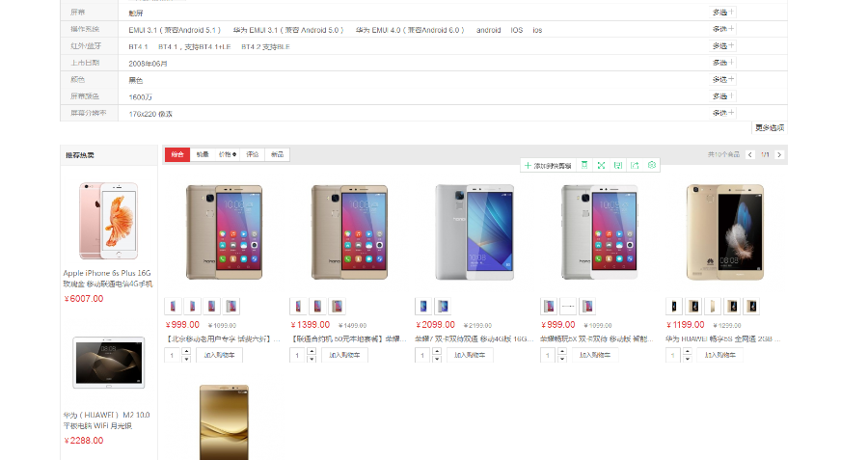
Task: Add the ¥1399.00 phone to cart
Action: pyautogui.click(x=344, y=355)
